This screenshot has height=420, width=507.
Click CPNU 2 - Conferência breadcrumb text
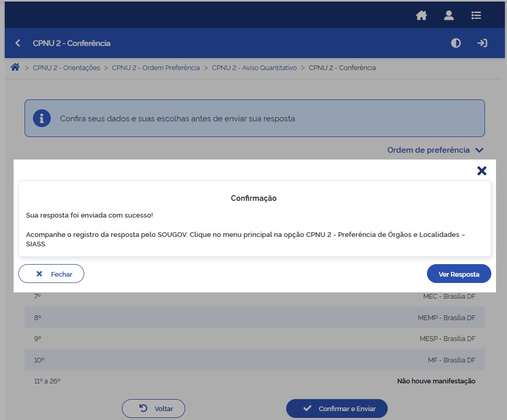click(342, 67)
